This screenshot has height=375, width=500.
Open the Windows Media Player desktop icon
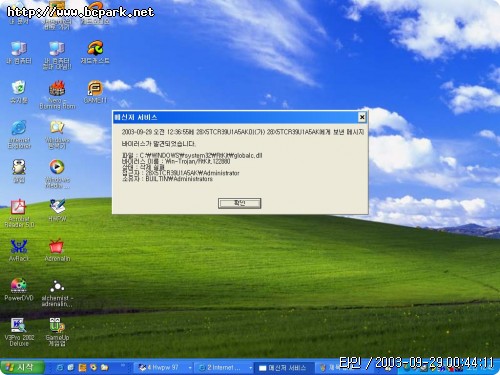point(57,174)
